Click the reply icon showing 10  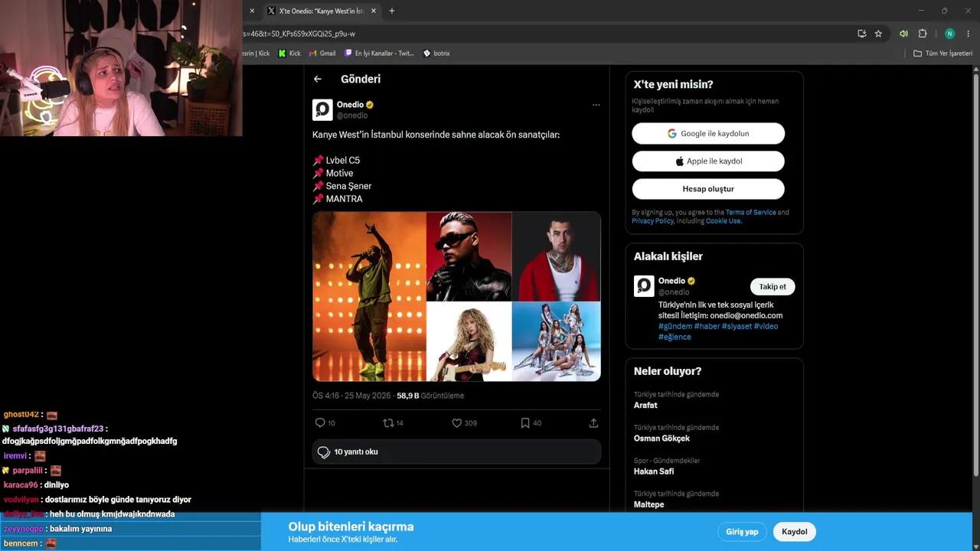click(x=320, y=422)
